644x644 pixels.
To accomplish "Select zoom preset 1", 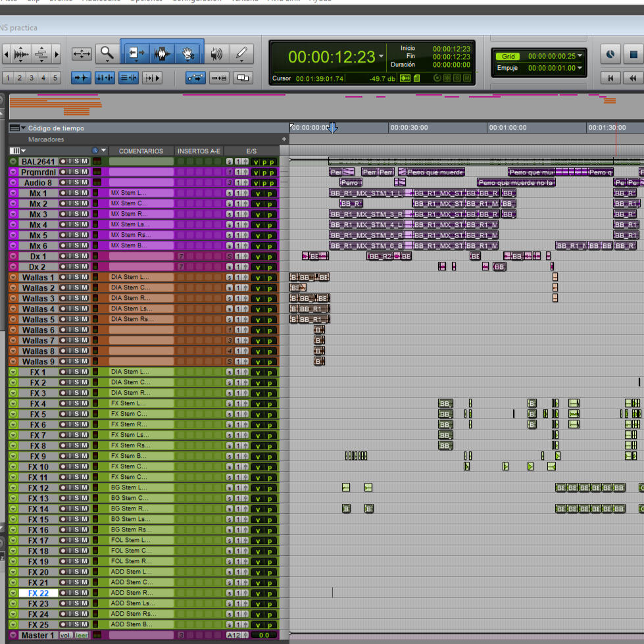I will pyautogui.click(x=7, y=78).
